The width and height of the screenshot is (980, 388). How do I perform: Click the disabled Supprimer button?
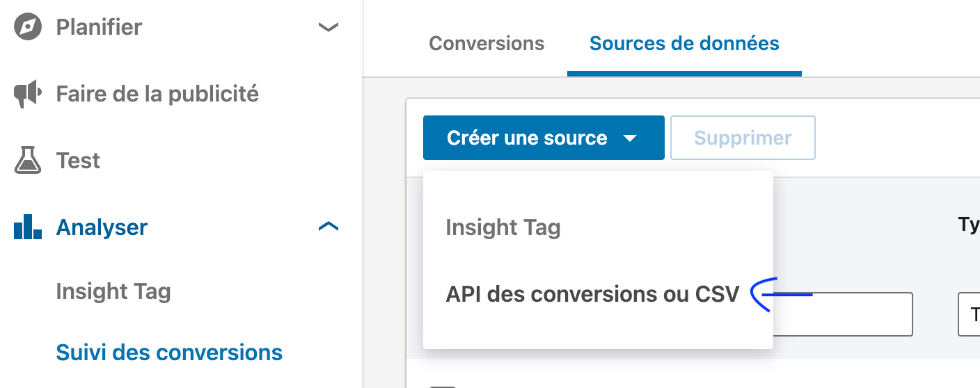(743, 138)
